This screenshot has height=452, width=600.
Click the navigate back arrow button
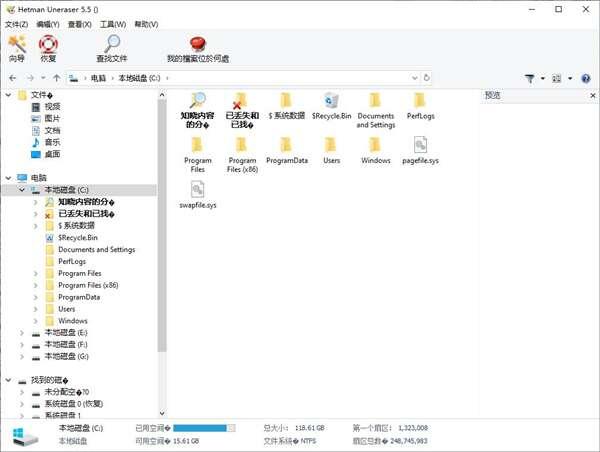pyautogui.click(x=11, y=77)
